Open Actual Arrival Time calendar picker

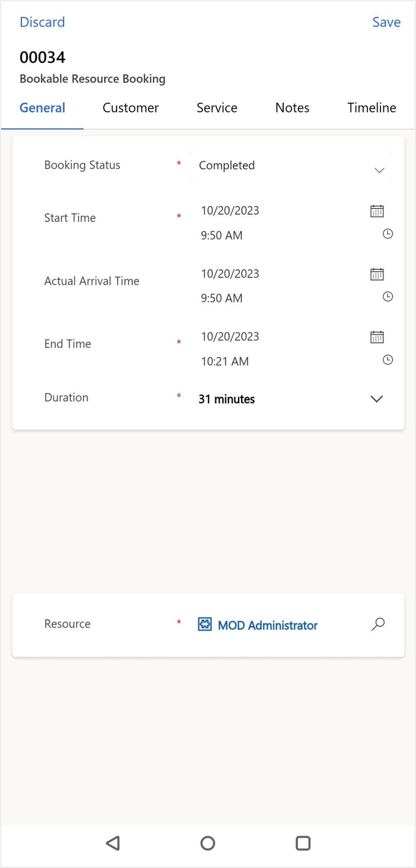click(377, 274)
